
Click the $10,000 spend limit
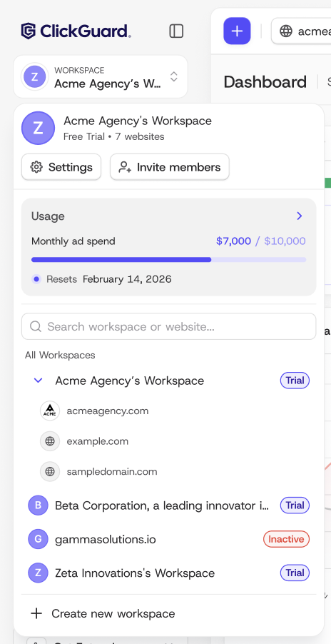[x=285, y=241]
